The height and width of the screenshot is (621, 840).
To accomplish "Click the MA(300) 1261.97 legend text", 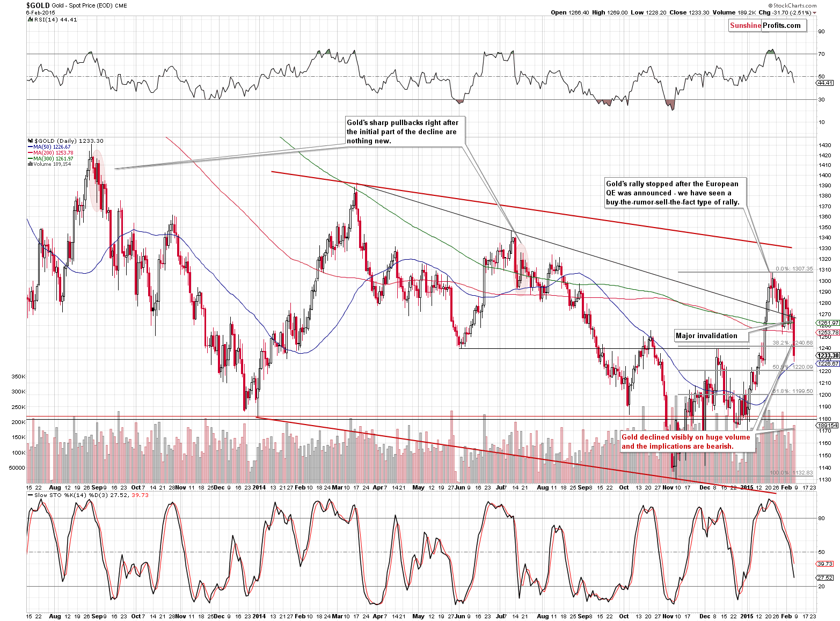I will click(x=53, y=159).
